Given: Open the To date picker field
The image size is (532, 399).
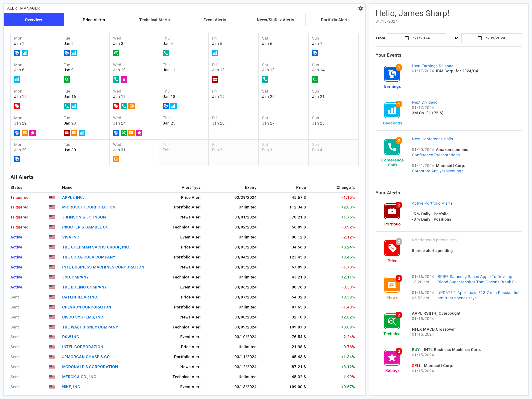Looking at the screenshot, I should 491,38.
